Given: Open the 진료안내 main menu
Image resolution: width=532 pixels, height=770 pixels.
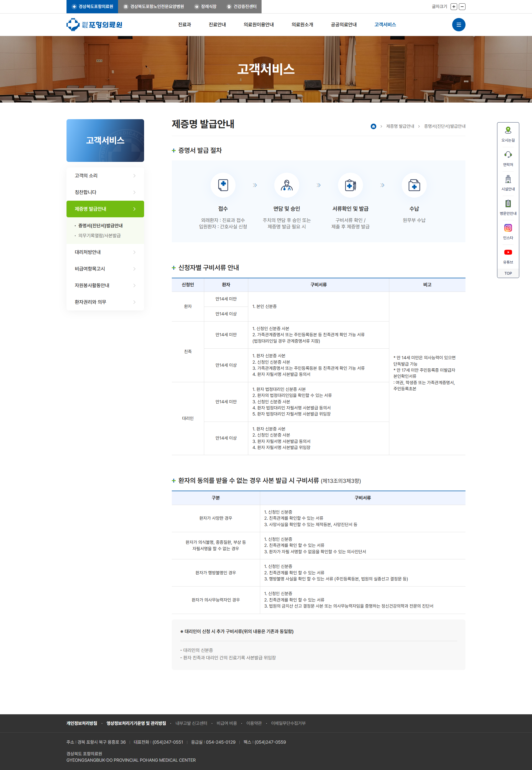Looking at the screenshot, I should point(217,25).
